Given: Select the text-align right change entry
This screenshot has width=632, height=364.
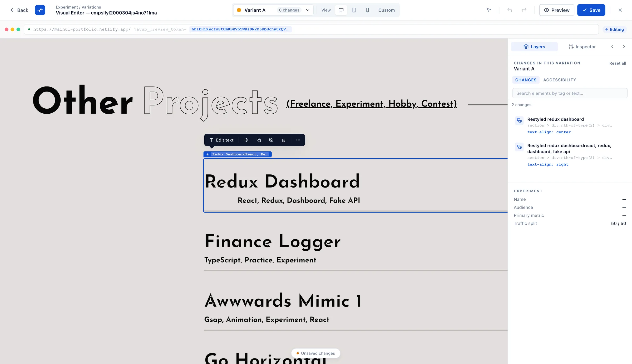Looking at the screenshot, I should (x=570, y=155).
